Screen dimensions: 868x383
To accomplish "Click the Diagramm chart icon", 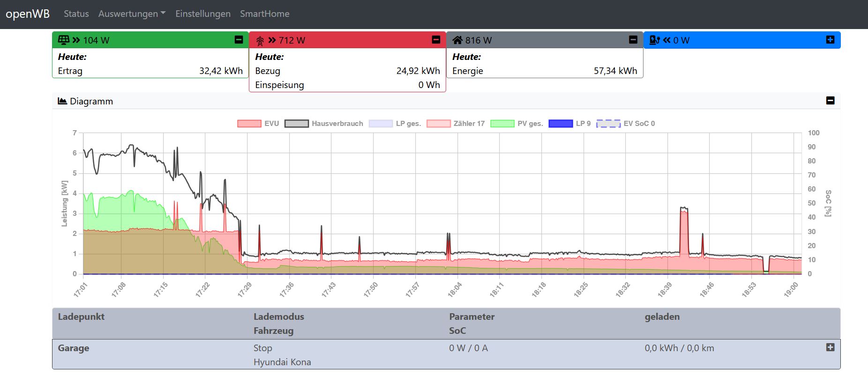I will 62,101.
